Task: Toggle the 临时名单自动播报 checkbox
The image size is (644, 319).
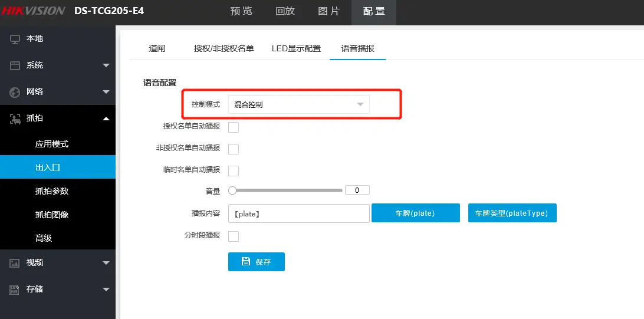Action: (234, 170)
